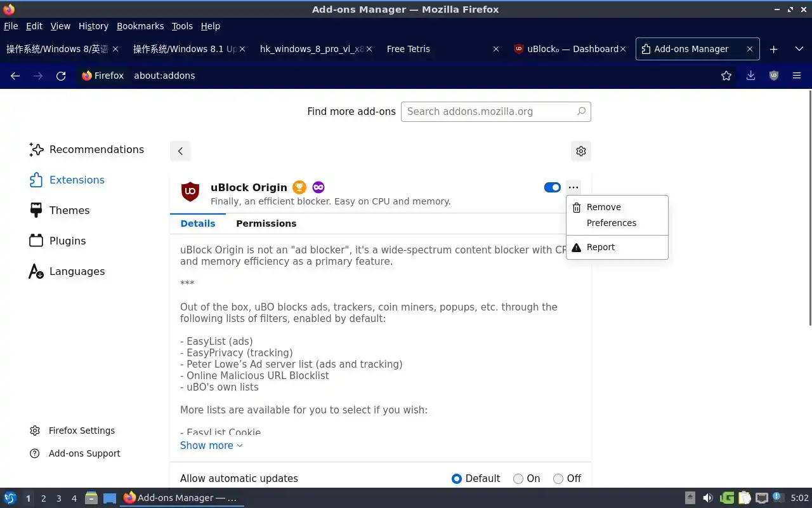The width and height of the screenshot is (812, 508).
Task: Open Recommendations in the sidebar
Action: (x=87, y=150)
